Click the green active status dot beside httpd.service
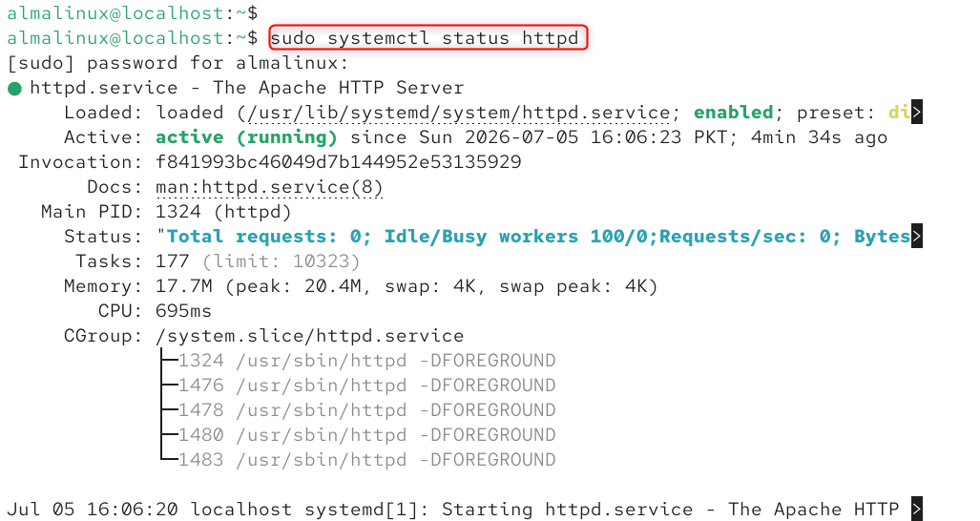Viewport: 980px width, 521px height. (14, 89)
